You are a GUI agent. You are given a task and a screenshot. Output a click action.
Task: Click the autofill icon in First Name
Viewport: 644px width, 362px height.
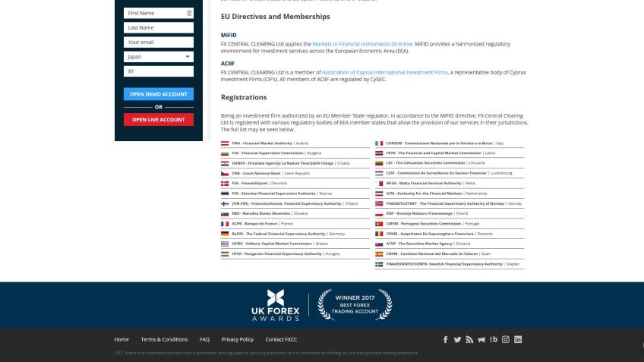pos(188,13)
